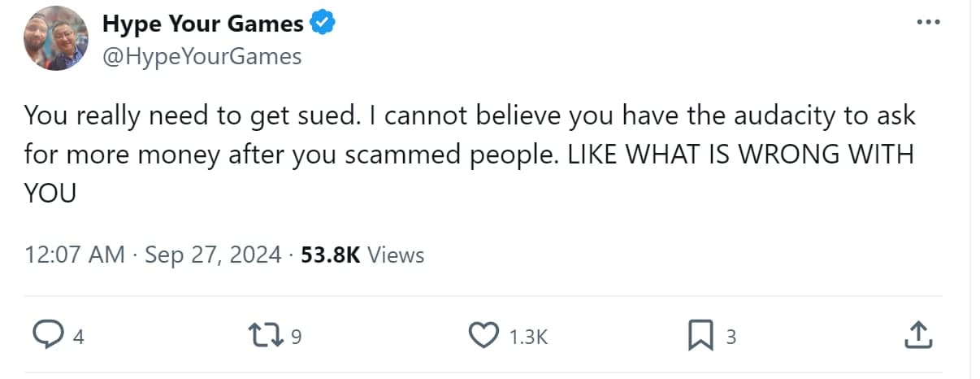This screenshot has height=379, width=980.
Task: Like the post with the heart icon
Action: coord(485,335)
